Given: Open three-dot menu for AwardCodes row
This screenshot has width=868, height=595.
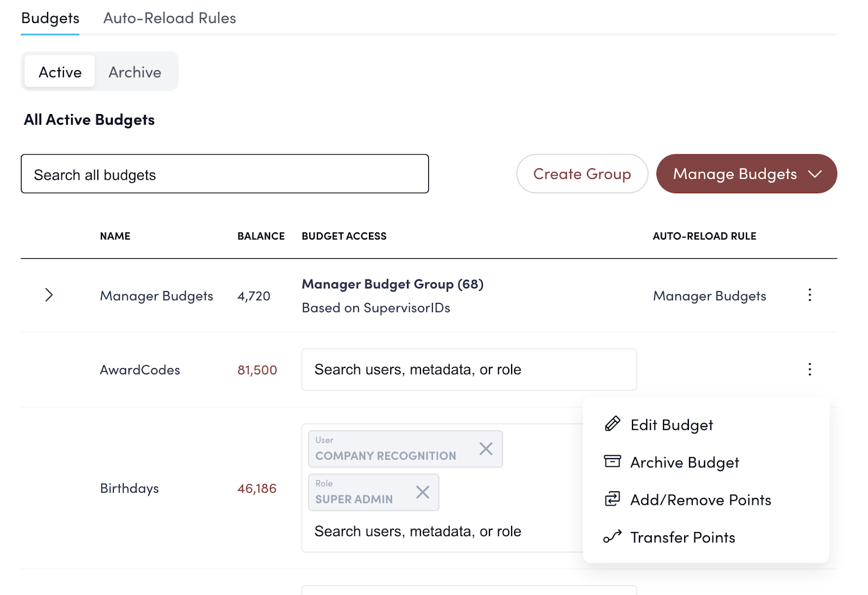Looking at the screenshot, I should point(809,369).
